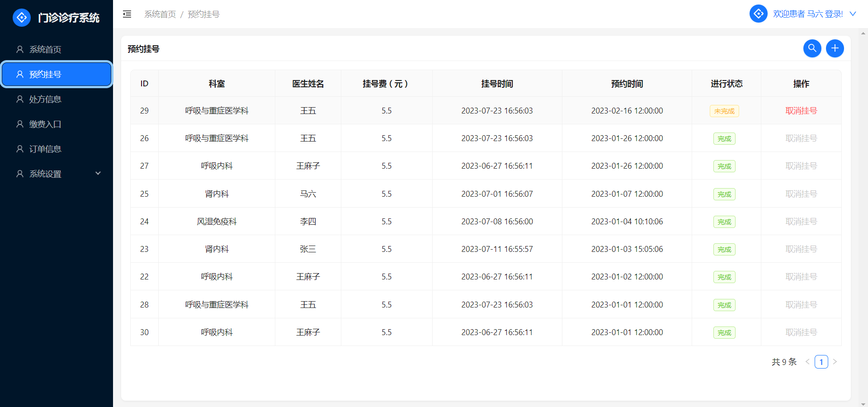Toggle the sidebar collapse hamburger icon

[127, 14]
